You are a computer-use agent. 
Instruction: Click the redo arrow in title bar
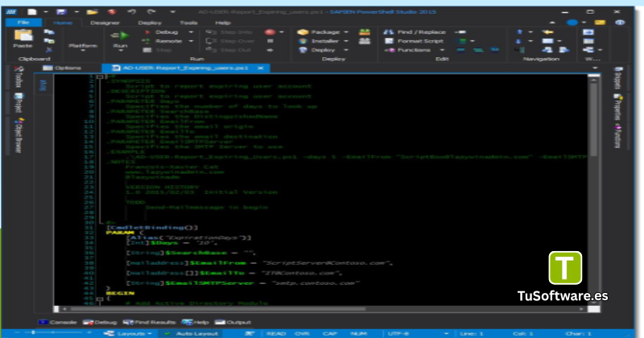tap(151, 12)
